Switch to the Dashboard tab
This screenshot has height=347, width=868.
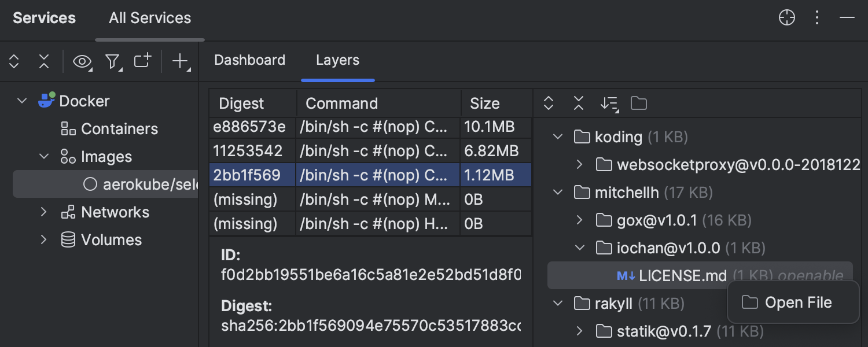(249, 60)
